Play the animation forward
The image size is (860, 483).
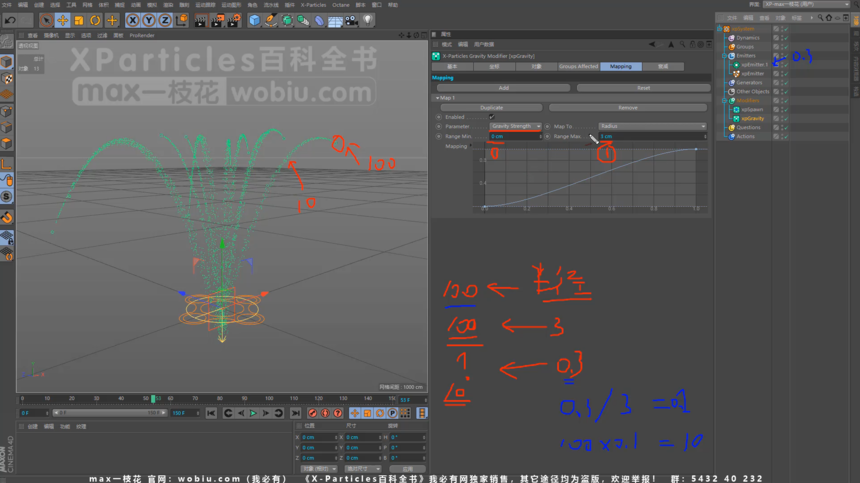[253, 413]
